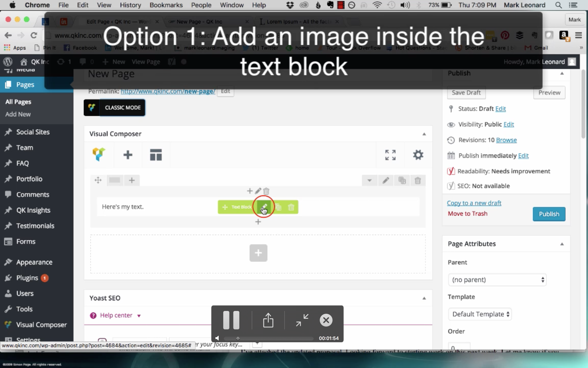The image size is (588, 368).
Task: Click the Save Draft button
Action: tap(466, 93)
